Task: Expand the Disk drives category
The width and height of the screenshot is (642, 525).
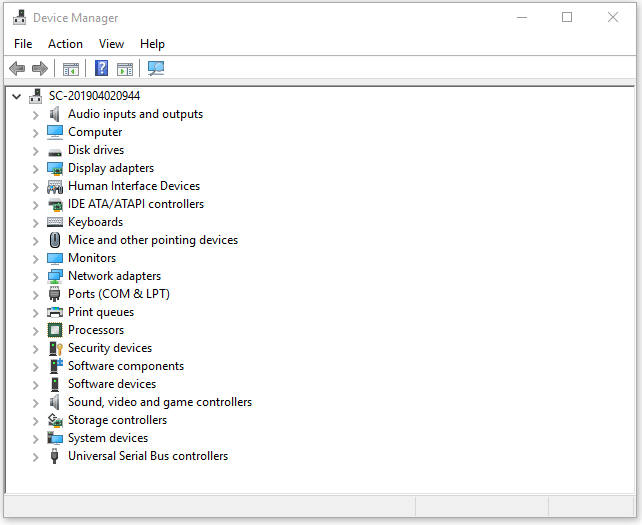Action: [x=36, y=151]
